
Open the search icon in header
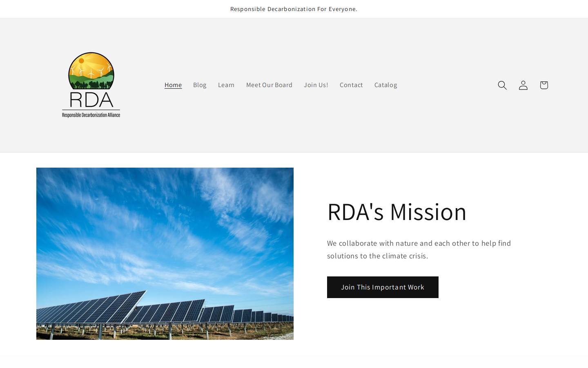coord(502,85)
